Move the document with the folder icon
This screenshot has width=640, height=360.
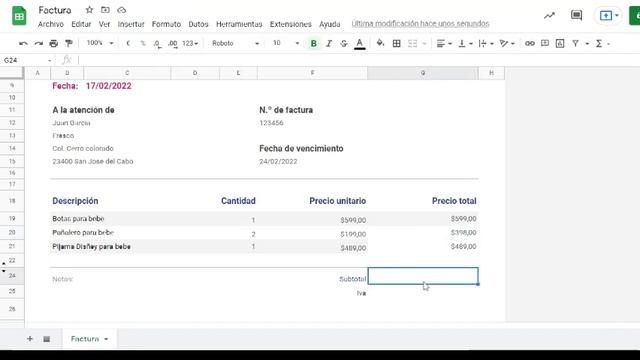click(105, 10)
